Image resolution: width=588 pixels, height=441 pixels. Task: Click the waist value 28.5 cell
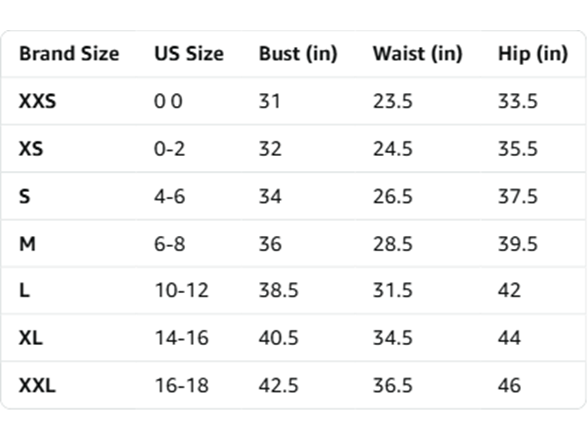(x=393, y=244)
